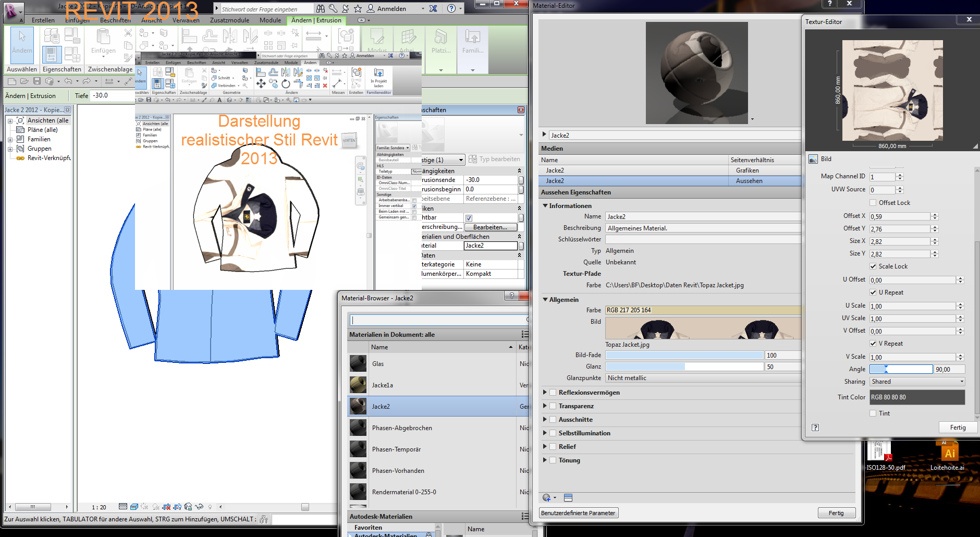Click the visual style cube icon in view bar

pyautogui.click(x=134, y=507)
